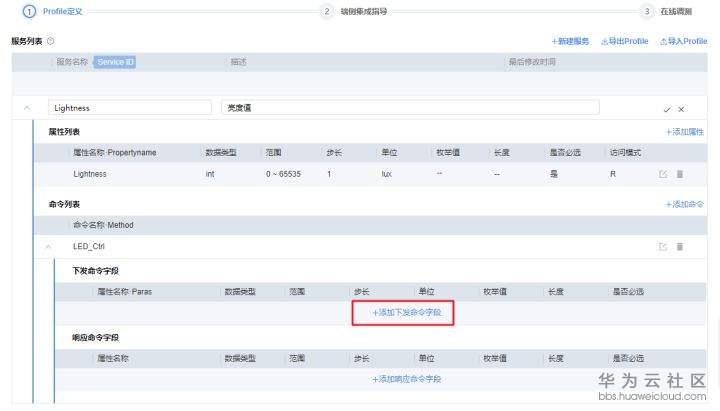720x411 pixels.
Task: Click +添加属性 link
Action: tap(684, 132)
